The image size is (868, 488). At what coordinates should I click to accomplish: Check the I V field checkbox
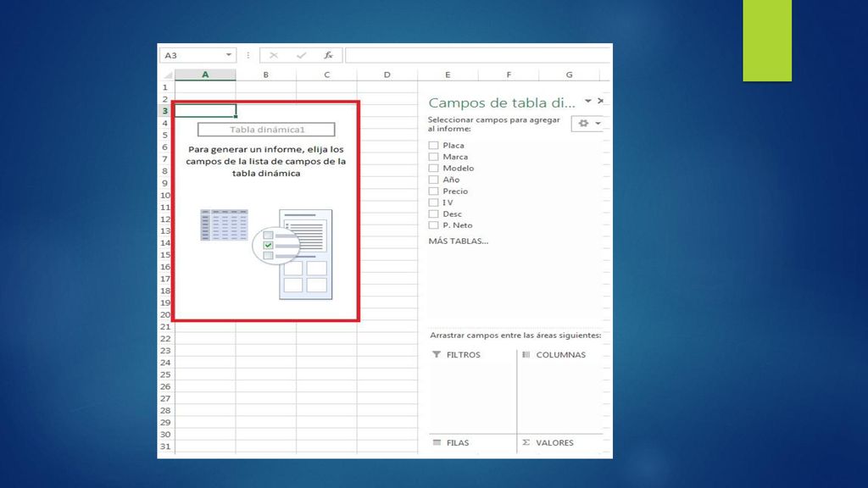[x=433, y=202]
